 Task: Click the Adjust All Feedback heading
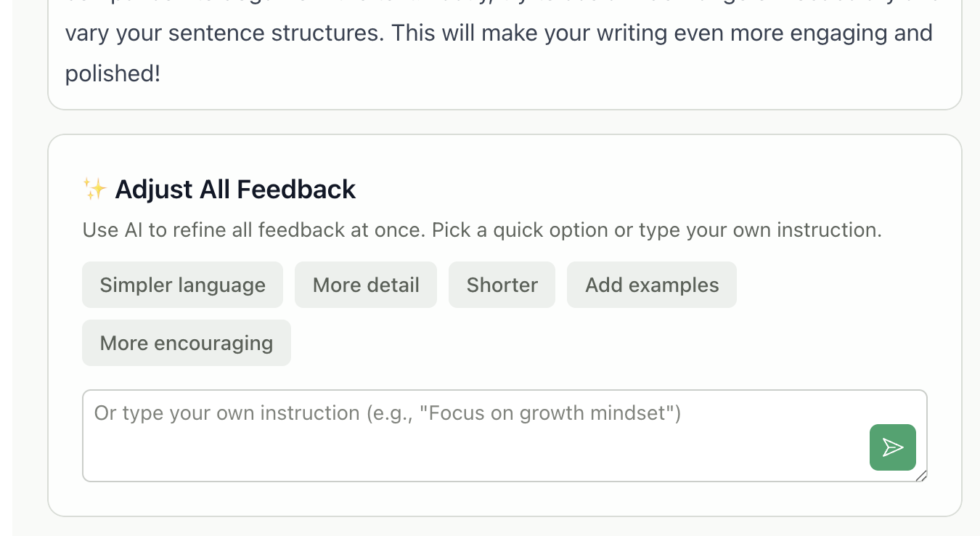coord(234,189)
